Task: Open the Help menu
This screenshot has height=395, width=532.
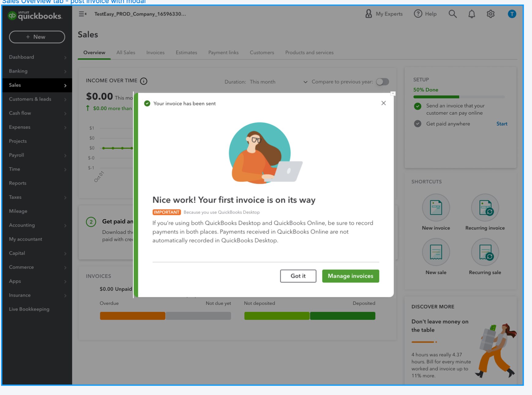Action: point(425,14)
